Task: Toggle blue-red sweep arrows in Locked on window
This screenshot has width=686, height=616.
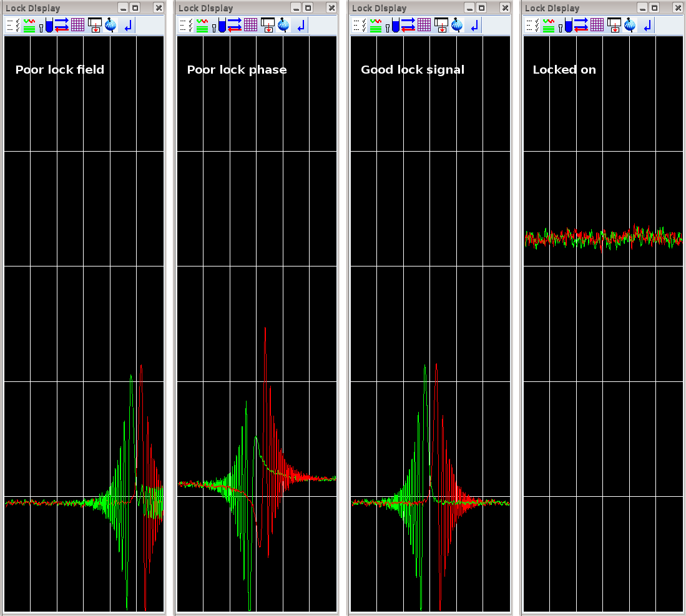Action: pos(581,26)
